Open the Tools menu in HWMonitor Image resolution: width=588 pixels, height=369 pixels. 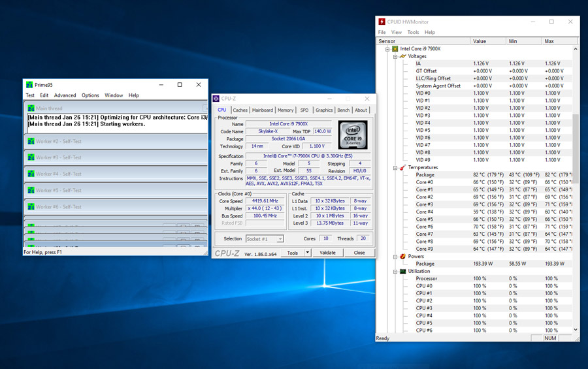pyautogui.click(x=414, y=32)
